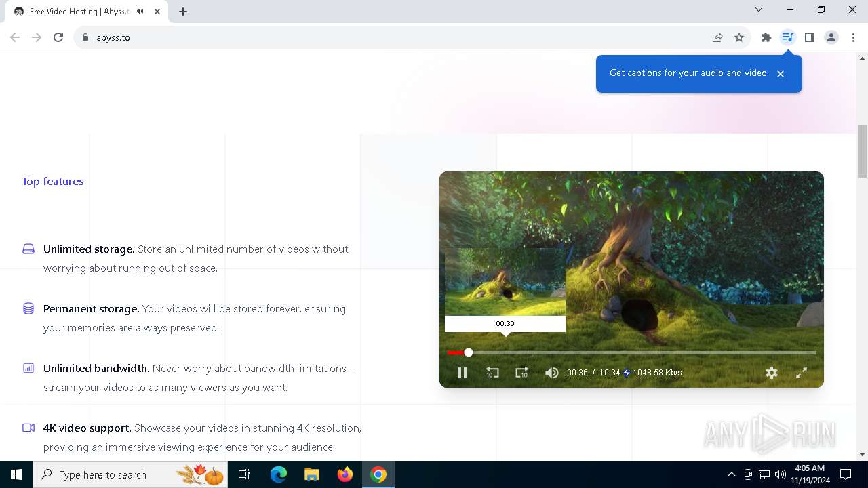Open Task View on the taskbar
This screenshot has height=488, width=868.
244,474
